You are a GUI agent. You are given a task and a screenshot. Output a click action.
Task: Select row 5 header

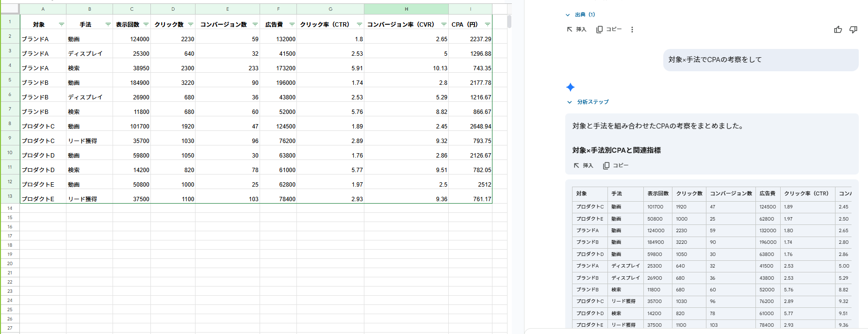(x=10, y=80)
